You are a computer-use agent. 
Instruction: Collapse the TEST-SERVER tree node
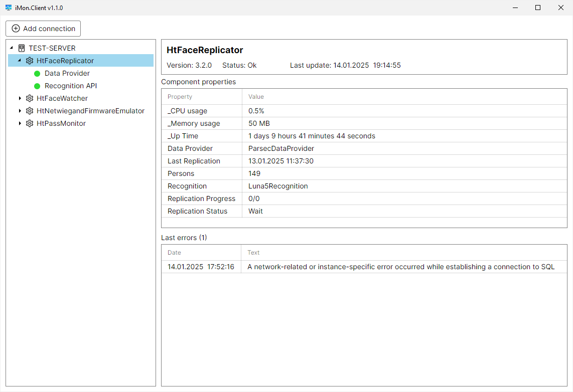tap(12, 48)
